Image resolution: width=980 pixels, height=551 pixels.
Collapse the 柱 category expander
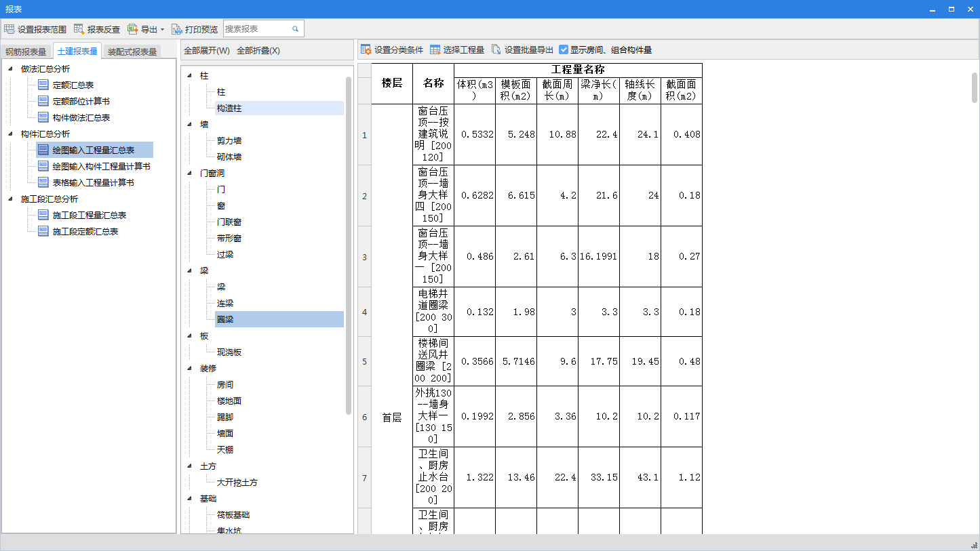click(x=189, y=75)
